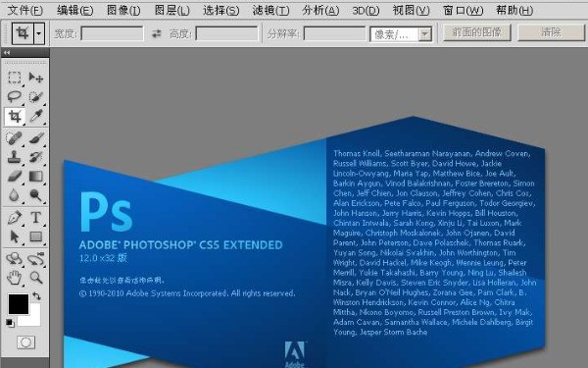Select the Pen tool

[15, 218]
